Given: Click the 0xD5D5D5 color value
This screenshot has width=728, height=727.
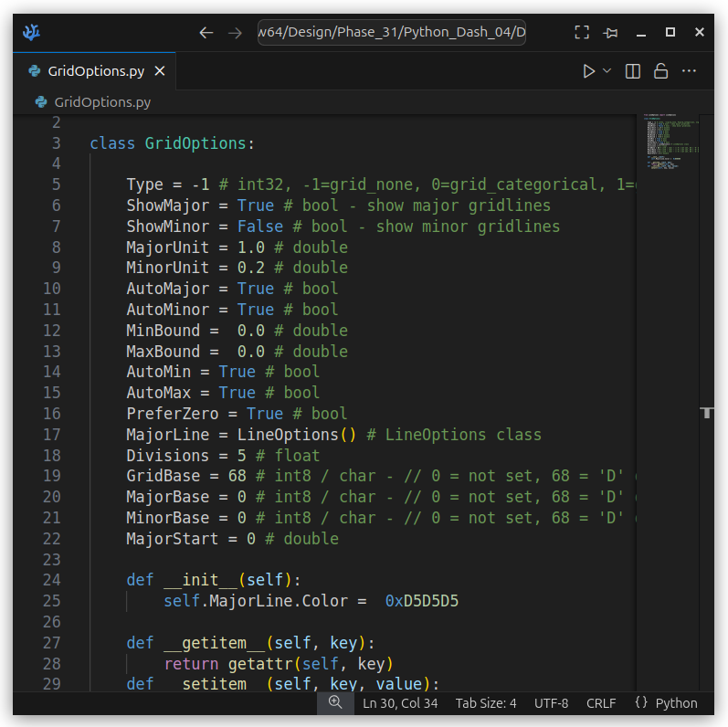Looking at the screenshot, I should (x=422, y=601).
